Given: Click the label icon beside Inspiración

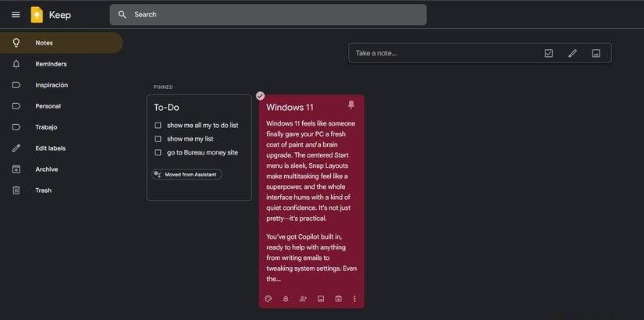Looking at the screenshot, I should coord(16,85).
